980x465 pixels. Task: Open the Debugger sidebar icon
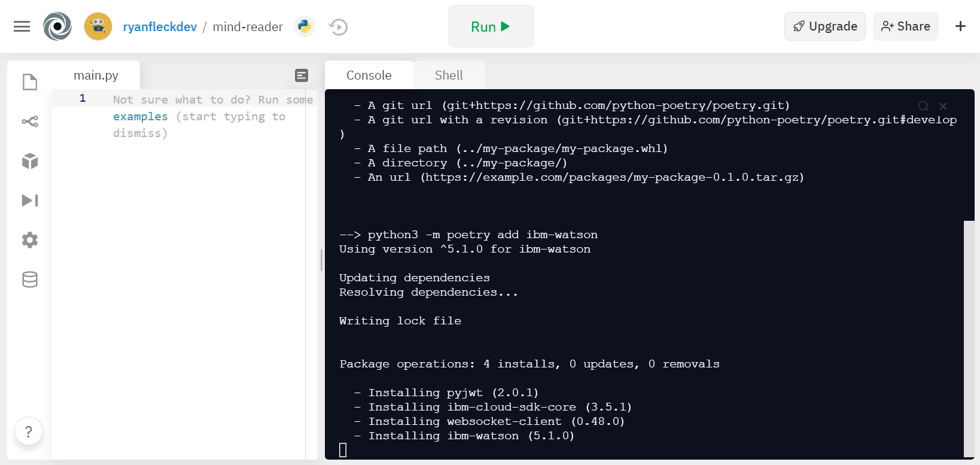(x=30, y=200)
